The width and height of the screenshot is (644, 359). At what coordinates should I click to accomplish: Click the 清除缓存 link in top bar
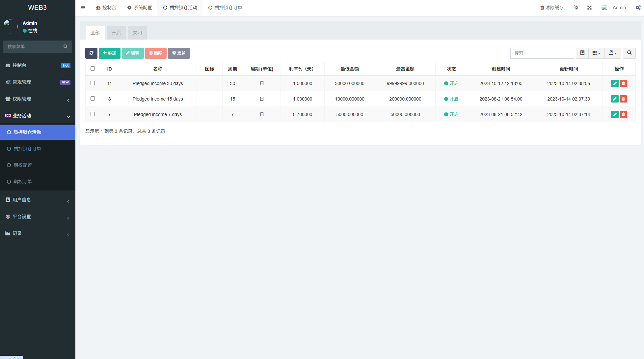pyautogui.click(x=552, y=8)
